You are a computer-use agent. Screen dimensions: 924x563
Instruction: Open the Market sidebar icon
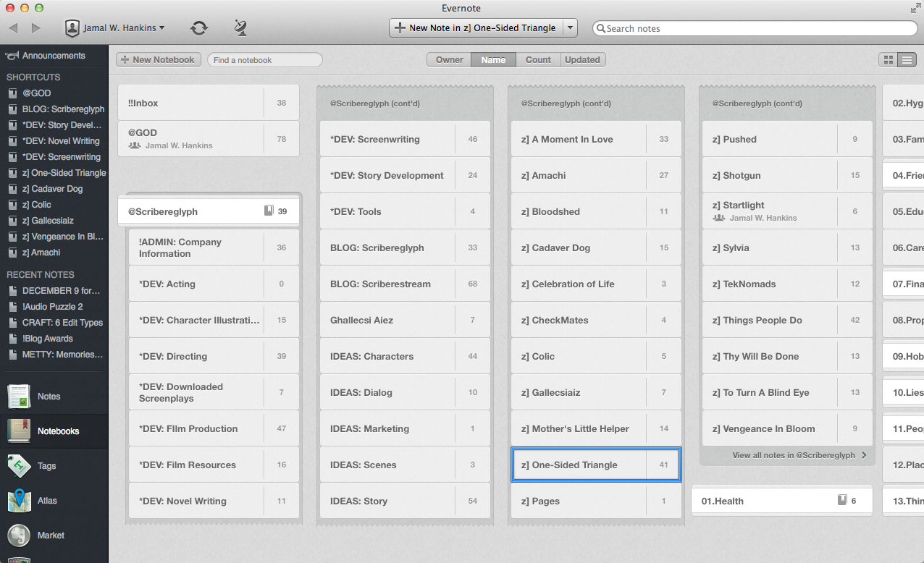click(20, 536)
